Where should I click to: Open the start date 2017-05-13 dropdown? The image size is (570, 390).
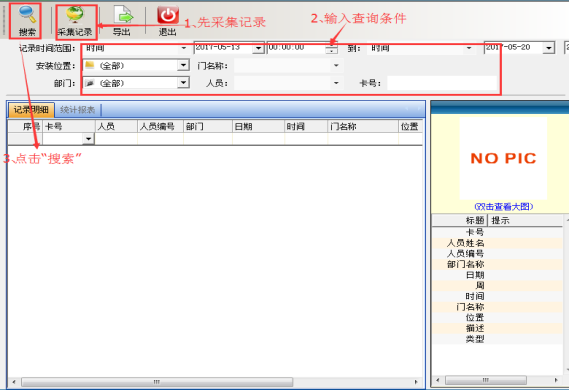(258, 48)
